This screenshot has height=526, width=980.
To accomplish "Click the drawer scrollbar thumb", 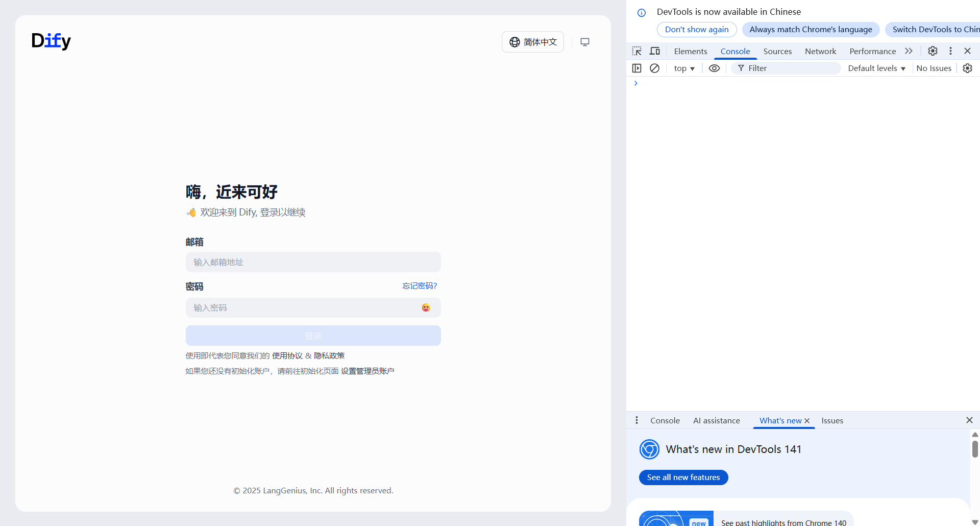I will pyautogui.click(x=975, y=449).
